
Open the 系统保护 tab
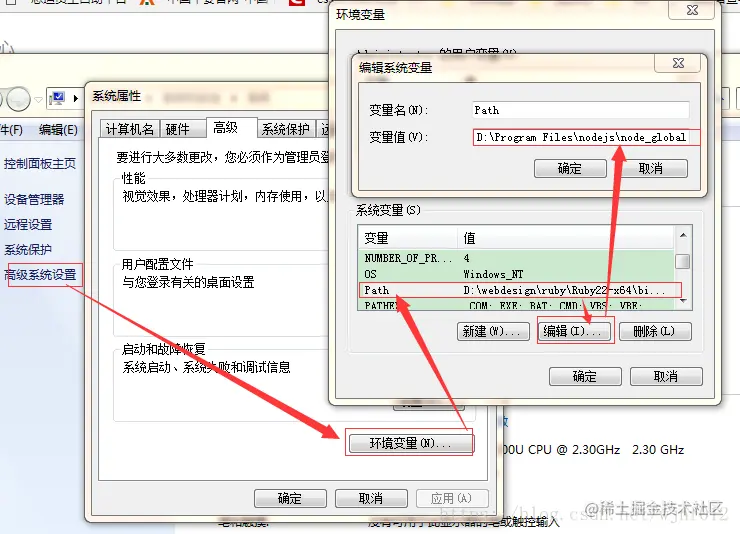(286, 129)
